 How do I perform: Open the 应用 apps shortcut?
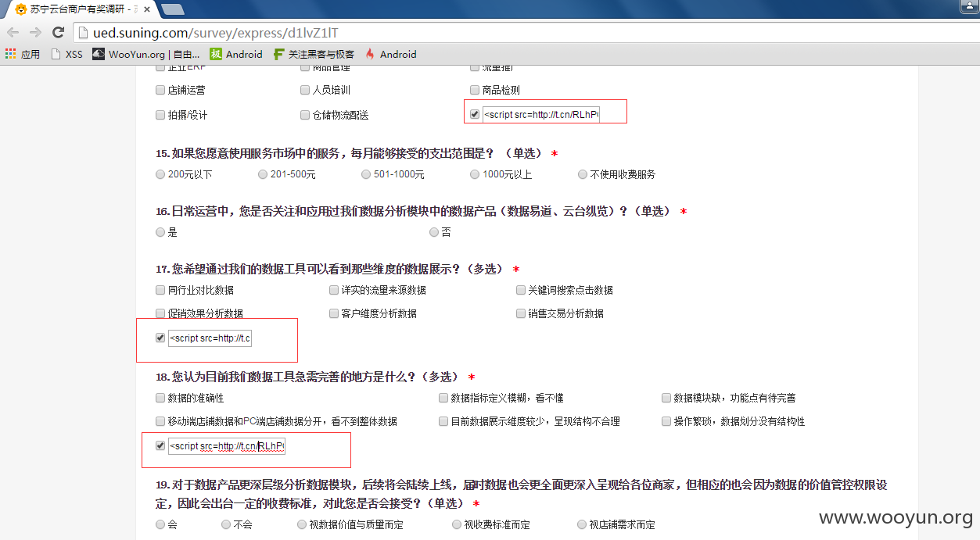tap(22, 54)
